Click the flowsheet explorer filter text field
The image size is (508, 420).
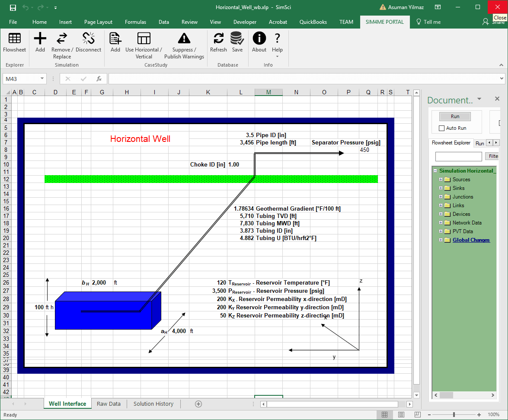pos(458,156)
